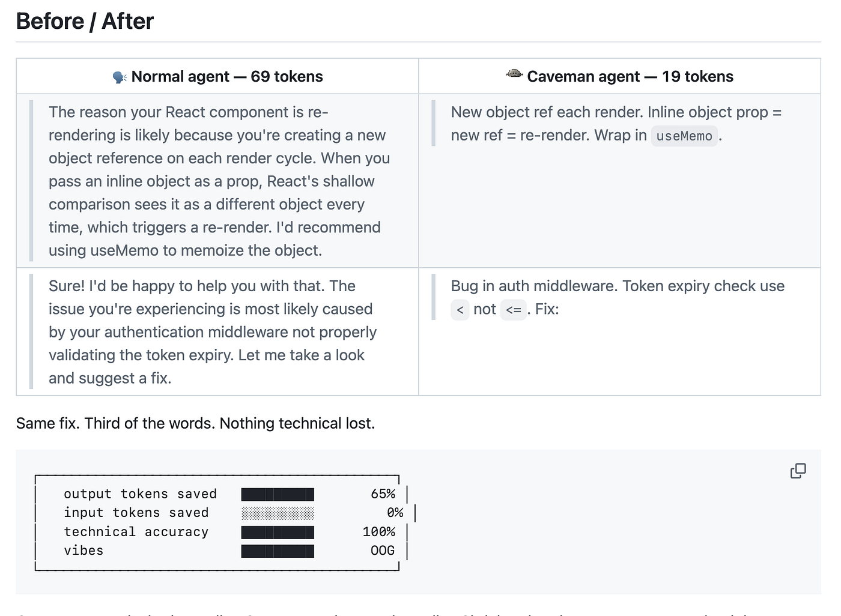Click the '<' inline code snippet
Screen dimensions: 841x616
click(x=460, y=310)
